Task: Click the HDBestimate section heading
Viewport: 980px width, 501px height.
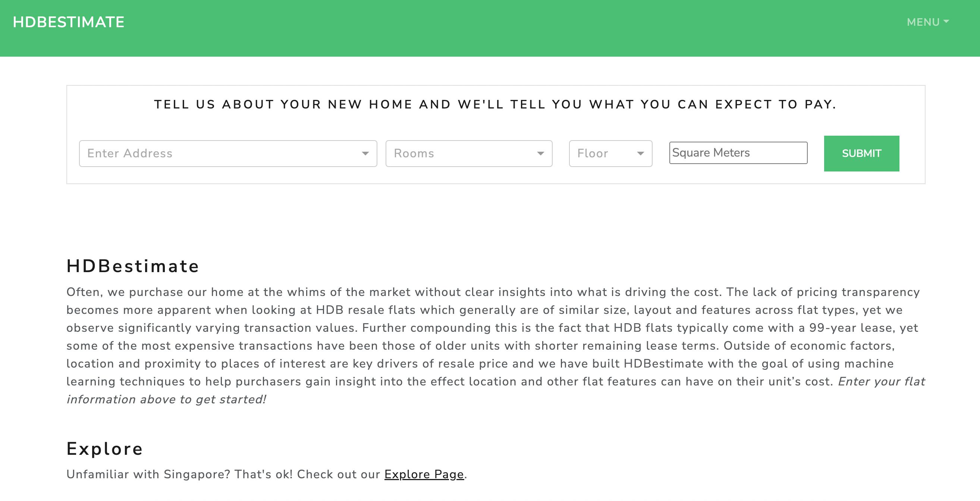Action: (x=133, y=266)
